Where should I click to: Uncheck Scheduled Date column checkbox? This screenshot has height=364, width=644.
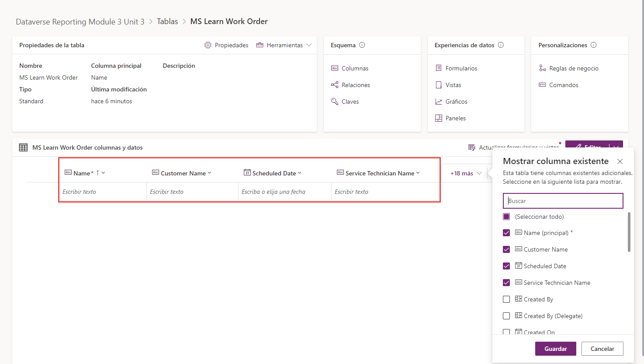pos(506,266)
